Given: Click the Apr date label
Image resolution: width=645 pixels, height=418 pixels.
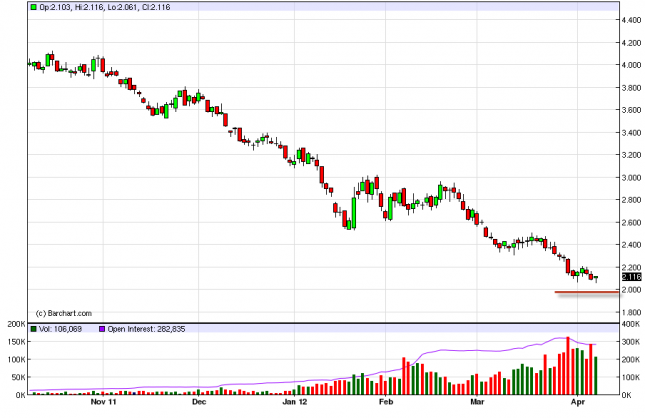Looking at the screenshot, I should (578, 402).
